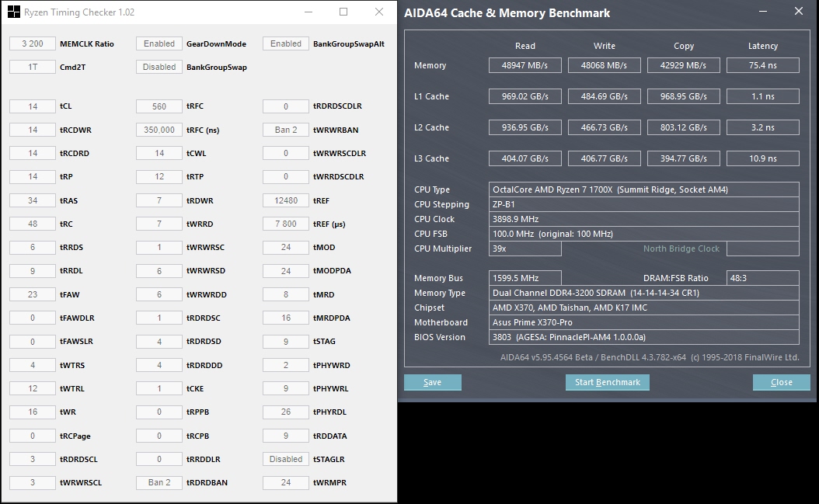The width and height of the screenshot is (819, 504).
Task: Minimize the Ryzen Timing Checker window
Action: coord(308,12)
